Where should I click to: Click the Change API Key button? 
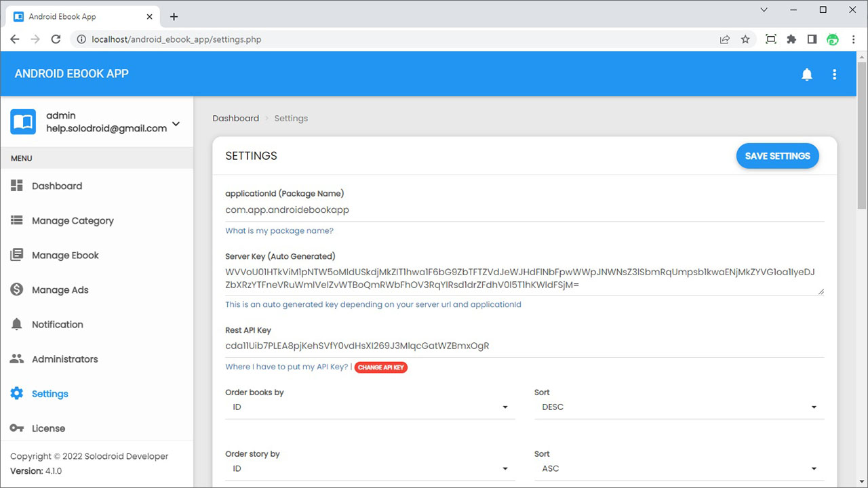coord(380,367)
